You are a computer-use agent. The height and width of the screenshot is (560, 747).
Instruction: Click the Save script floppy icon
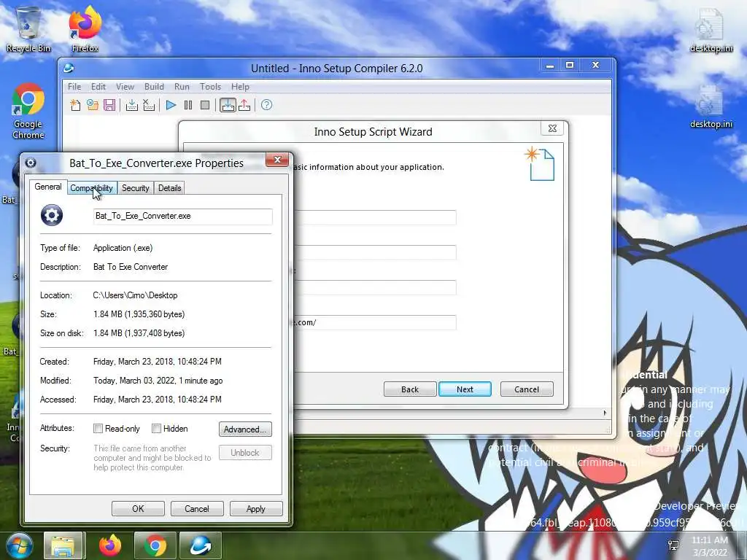pyautogui.click(x=109, y=105)
